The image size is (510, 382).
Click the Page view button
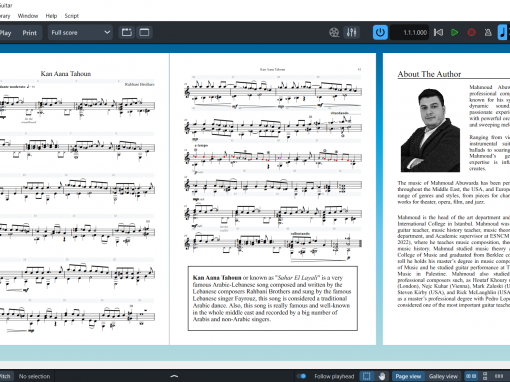408,376
